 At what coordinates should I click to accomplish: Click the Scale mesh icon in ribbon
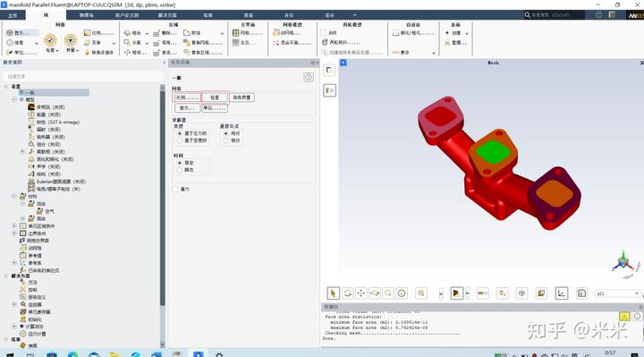pos(87,33)
